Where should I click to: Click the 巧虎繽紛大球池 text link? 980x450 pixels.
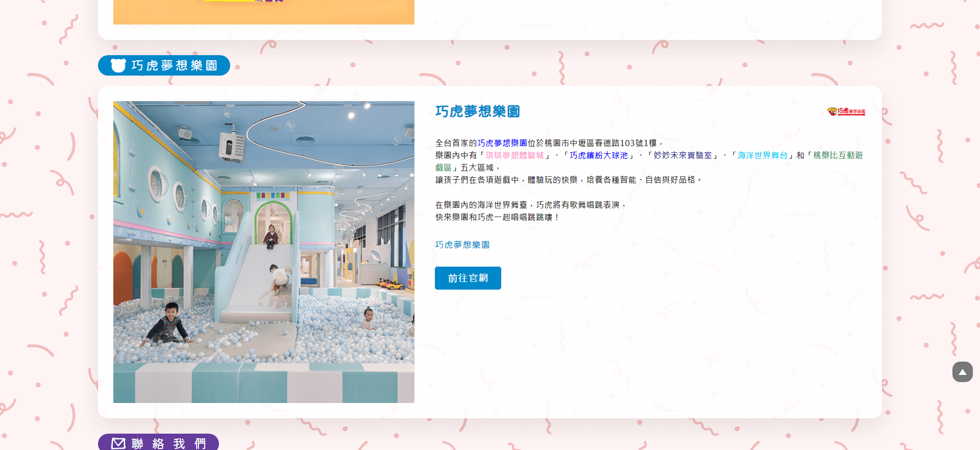[599, 155]
